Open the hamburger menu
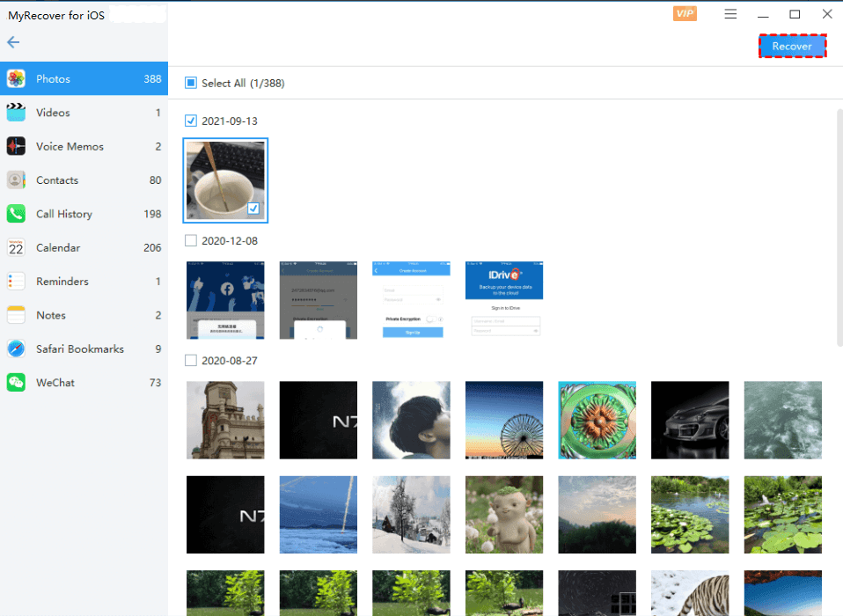843x616 pixels. [730, 14]
